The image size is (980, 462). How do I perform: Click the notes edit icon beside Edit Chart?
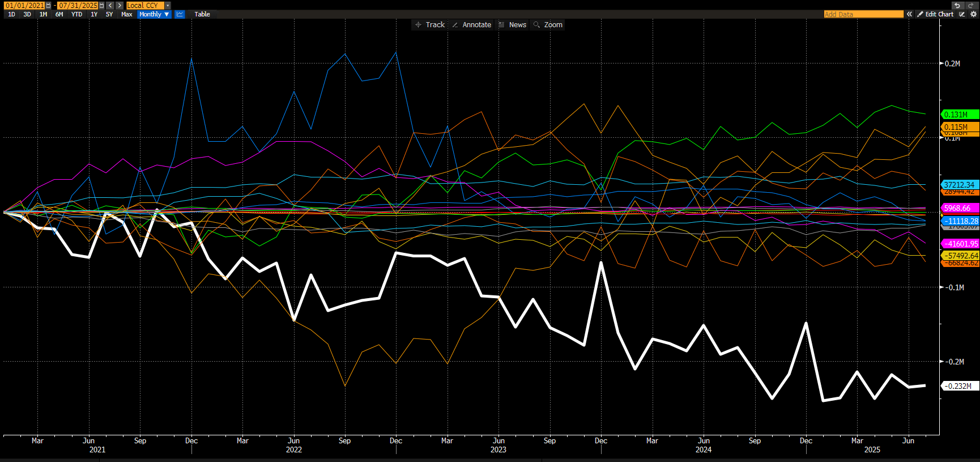pos(962,14)
